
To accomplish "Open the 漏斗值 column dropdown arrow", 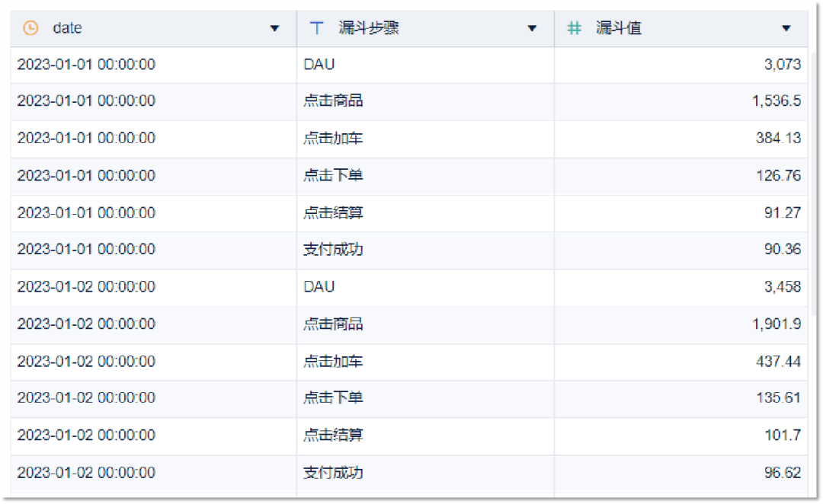I will point(786,28).
